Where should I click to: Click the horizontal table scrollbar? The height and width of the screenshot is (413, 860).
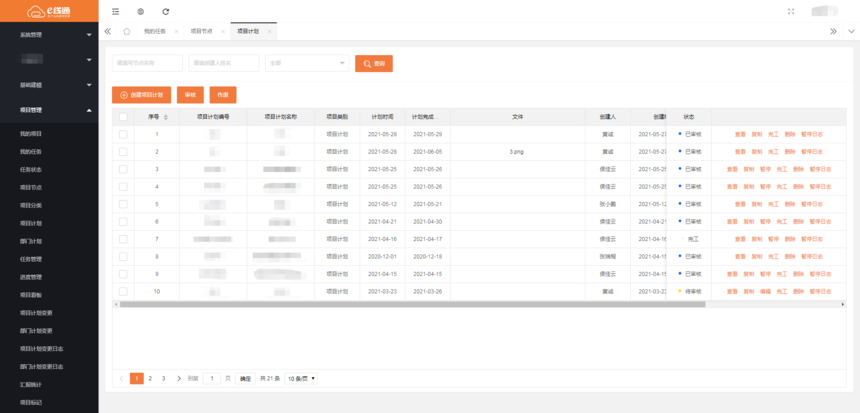tap(400, 304)
